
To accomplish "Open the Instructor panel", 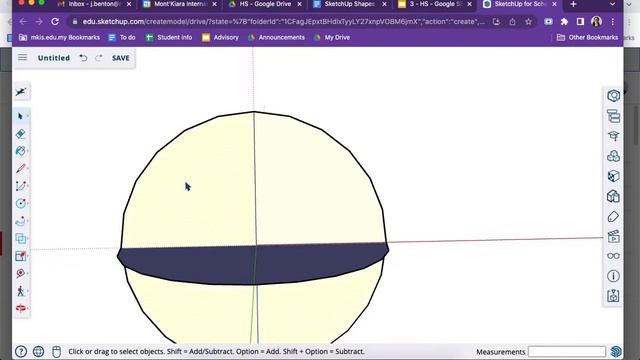I will pyautogui.click(x=613, y=136).
